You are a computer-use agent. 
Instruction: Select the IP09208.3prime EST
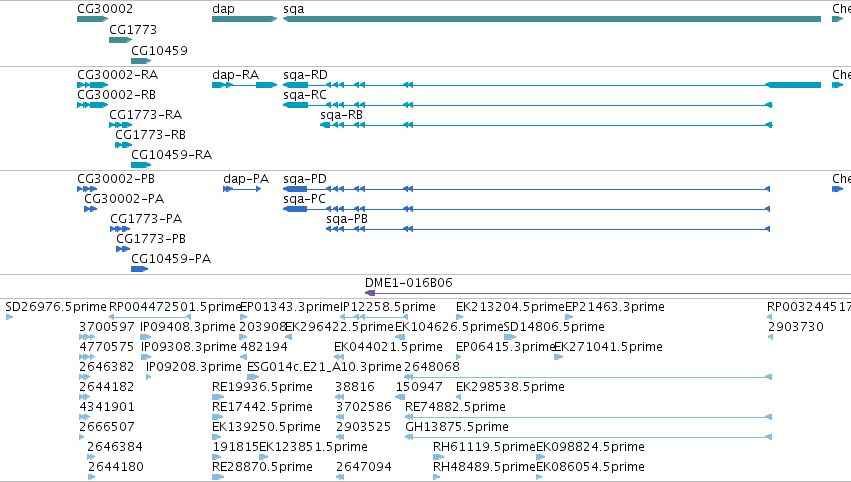coord(149,377)
